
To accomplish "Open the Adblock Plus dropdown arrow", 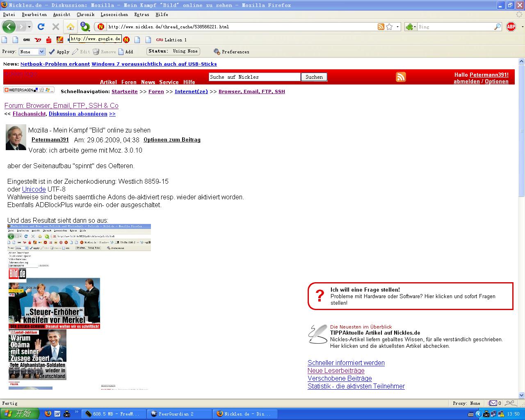I will (x=522, y=27).
